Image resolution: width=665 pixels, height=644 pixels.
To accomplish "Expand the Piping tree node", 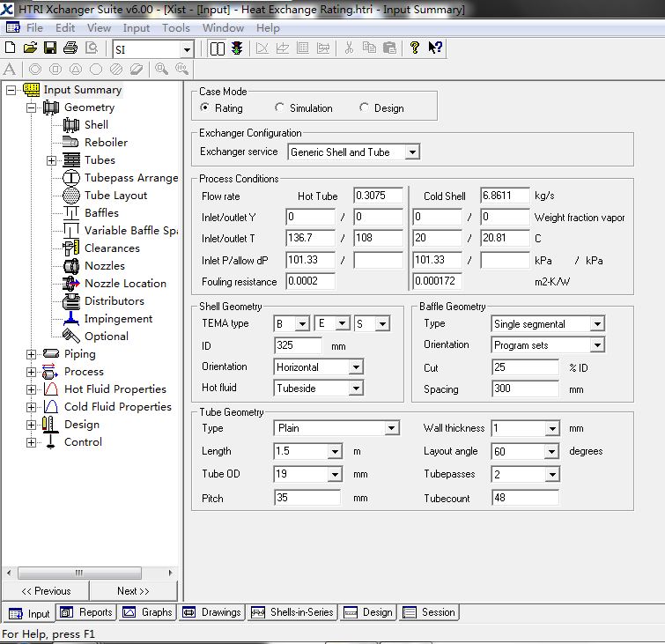I will (31, 354).
